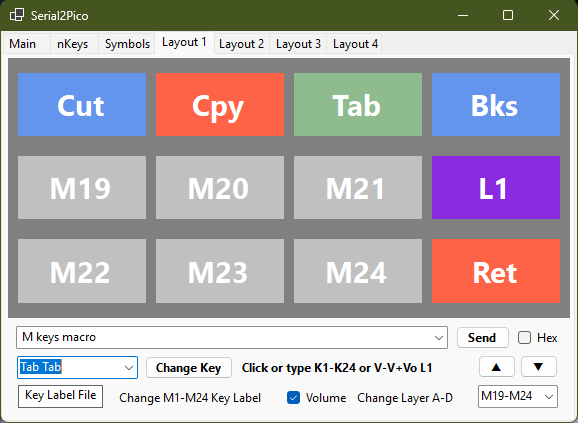Open the Key Label File button
578x423 pixels.
(x=60, y=396)
